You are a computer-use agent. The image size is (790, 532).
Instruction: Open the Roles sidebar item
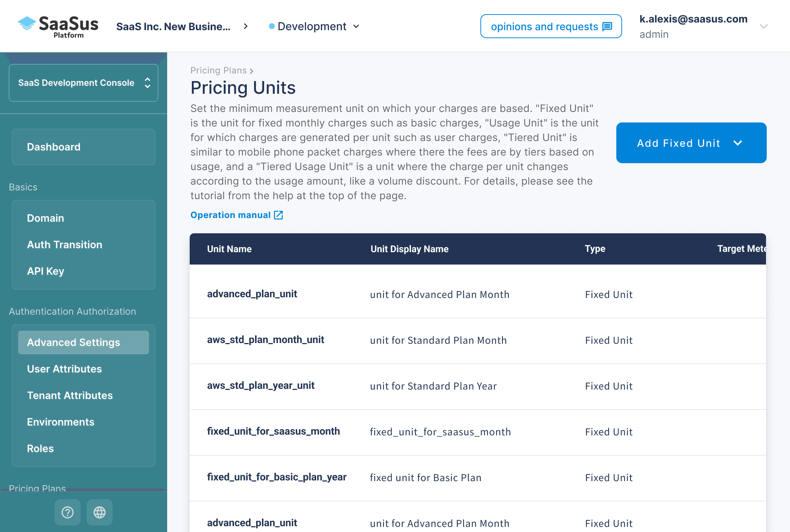[x=40, y=448]
